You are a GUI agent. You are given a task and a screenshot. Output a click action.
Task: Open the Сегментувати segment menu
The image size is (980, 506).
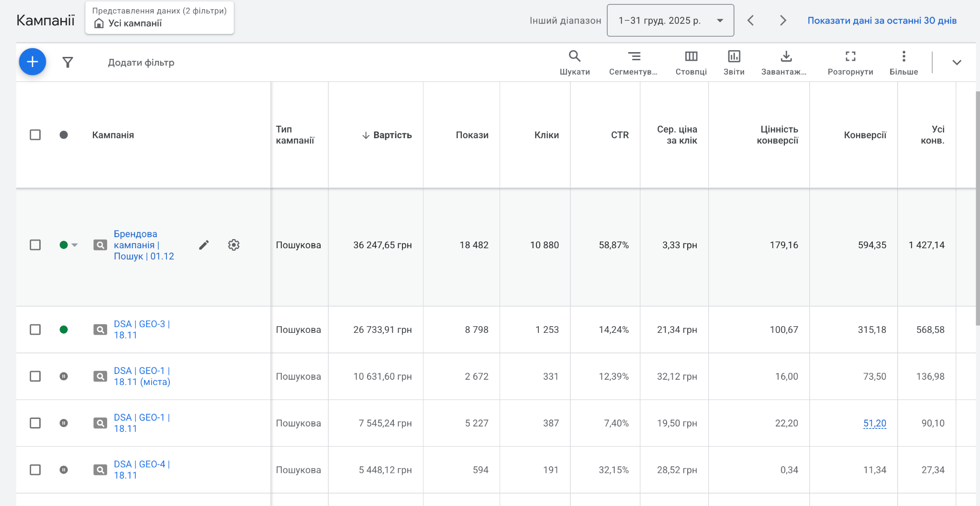[634, 62]
